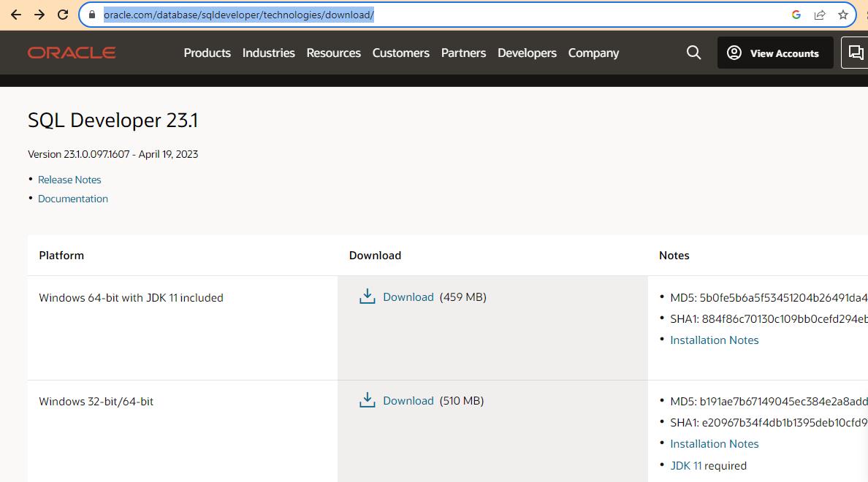Click the Notes column header
868x482 pixels.
(x=674, y=256)
